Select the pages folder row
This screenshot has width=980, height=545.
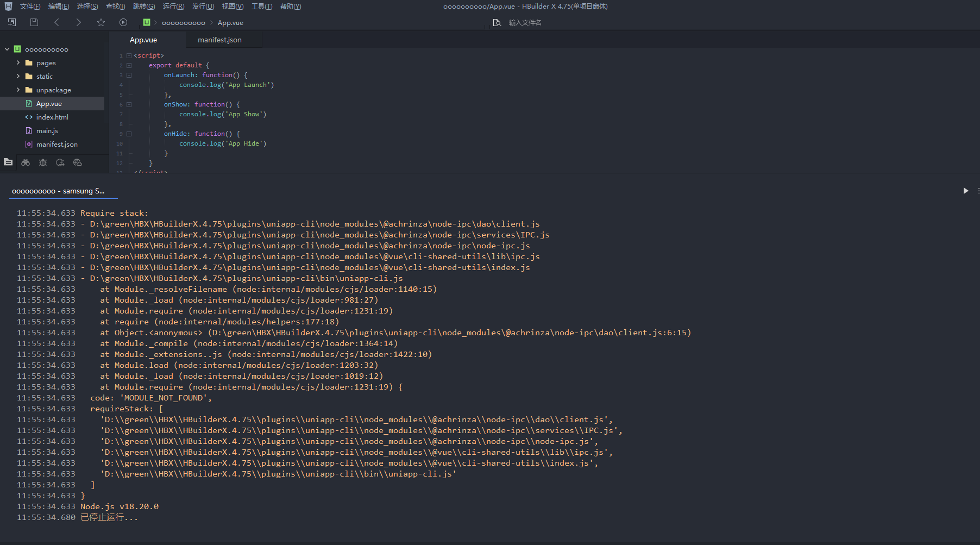(52, 62)
